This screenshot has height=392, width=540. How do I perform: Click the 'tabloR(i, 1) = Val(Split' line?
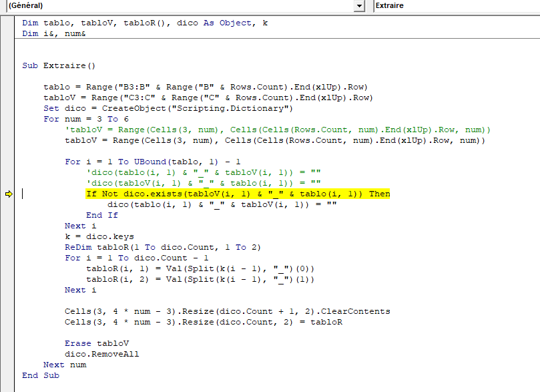(x=200, y=268)
